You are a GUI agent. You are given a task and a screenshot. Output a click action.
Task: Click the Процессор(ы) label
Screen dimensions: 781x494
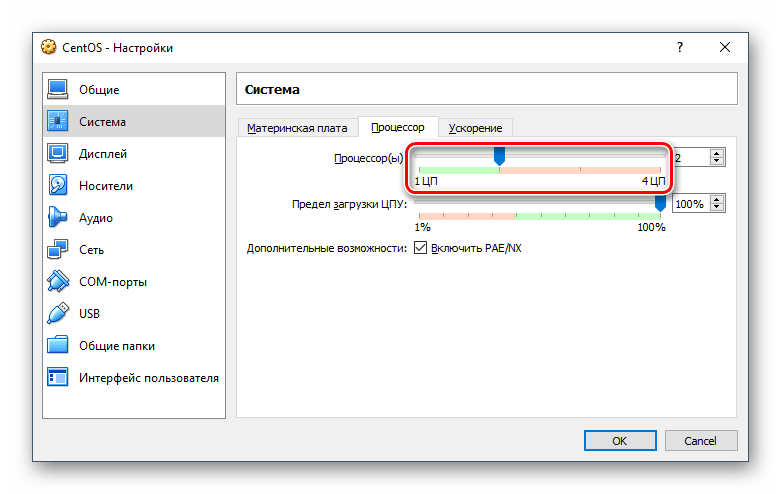pyautogui.click(x=369, y=158)
